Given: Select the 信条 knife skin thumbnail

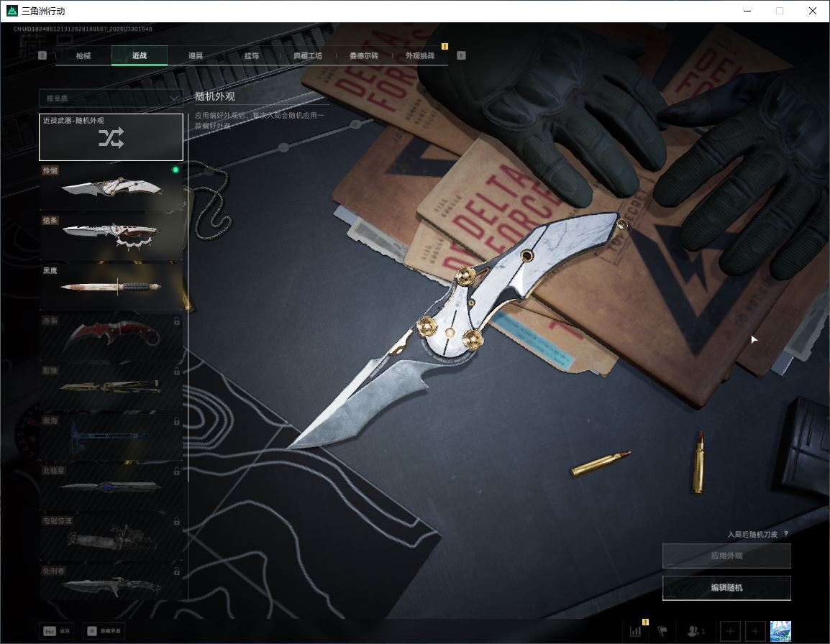Looking at the screenshot, I should (x=111, y=236).
